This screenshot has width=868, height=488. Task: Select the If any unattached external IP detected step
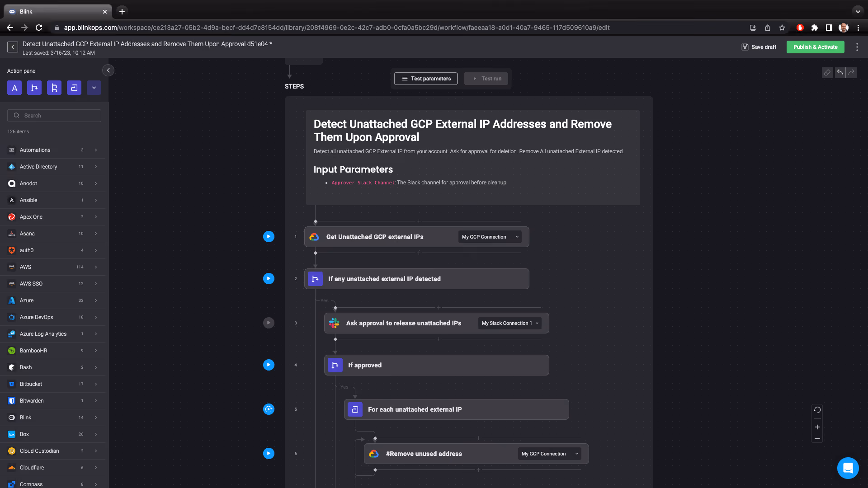coord(416,279)
